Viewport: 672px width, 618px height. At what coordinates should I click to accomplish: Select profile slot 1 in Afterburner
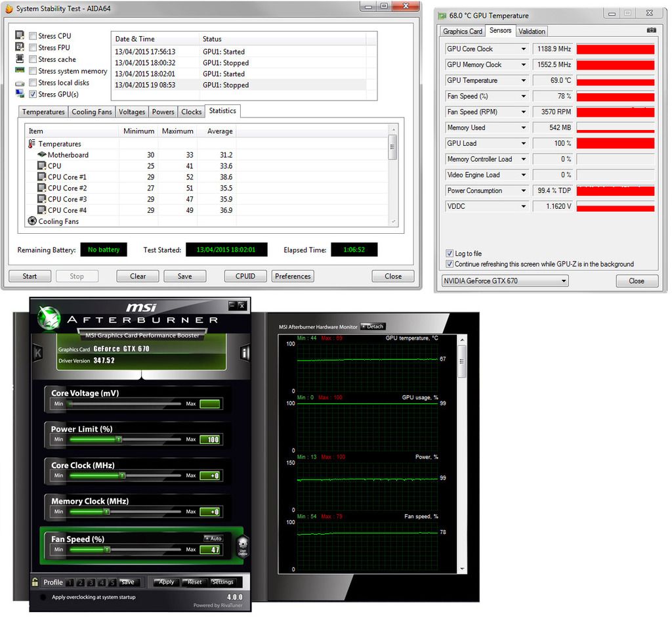click(70, 582)
